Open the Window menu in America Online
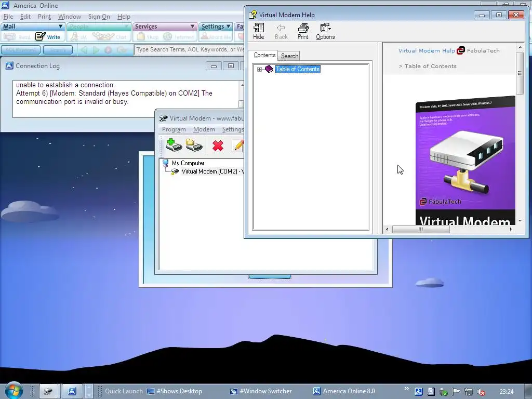 click(70, 17)
